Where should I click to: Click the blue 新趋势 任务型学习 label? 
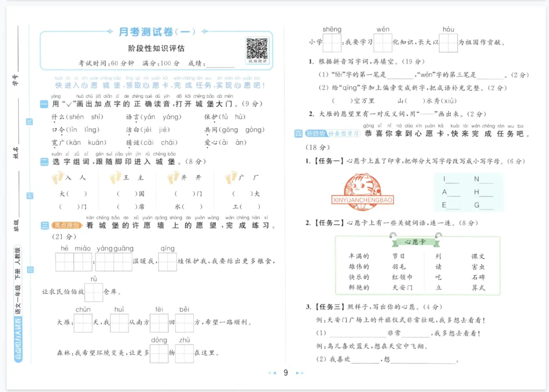[332, 134]
